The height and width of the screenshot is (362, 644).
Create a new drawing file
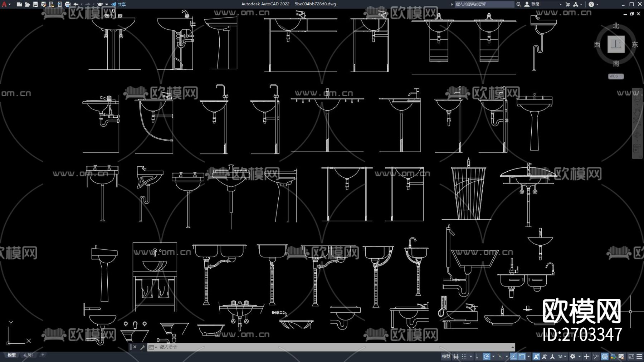(19, 4)
